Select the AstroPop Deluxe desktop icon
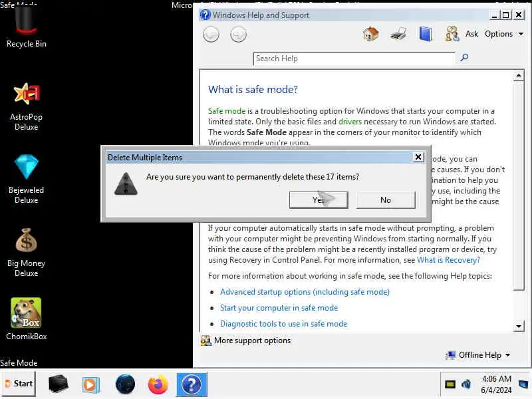This screenshot has height=399, width=532. [x=27, y=107]
